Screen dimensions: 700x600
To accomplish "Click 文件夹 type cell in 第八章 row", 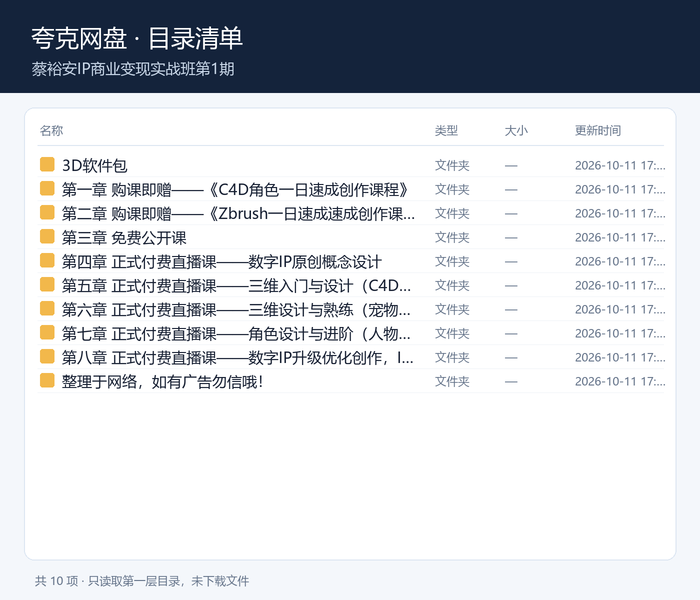I will (x=452, y=357).
